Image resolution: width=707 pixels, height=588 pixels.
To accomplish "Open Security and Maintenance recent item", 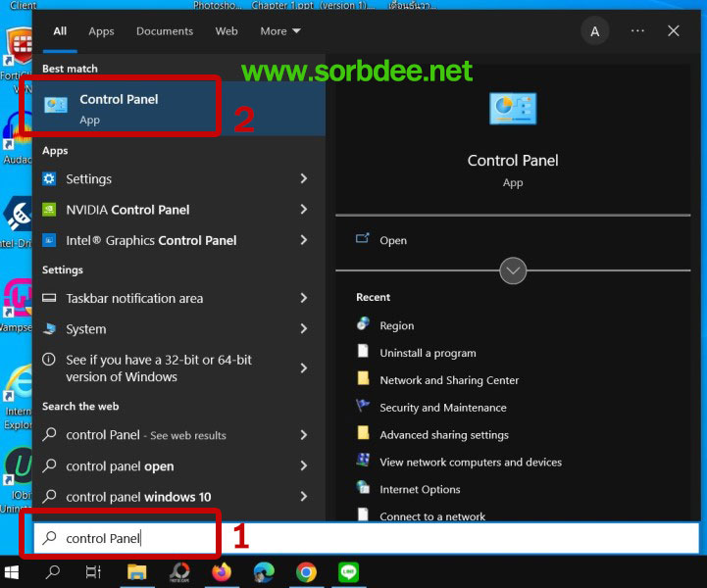I will pos(443,408).
